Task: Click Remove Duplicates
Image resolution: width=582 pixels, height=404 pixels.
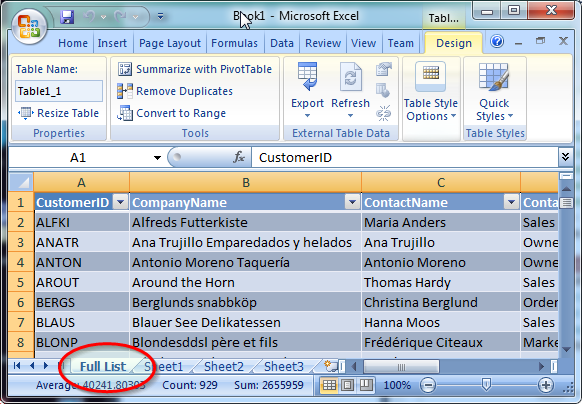Action: [x=175, y=91]
